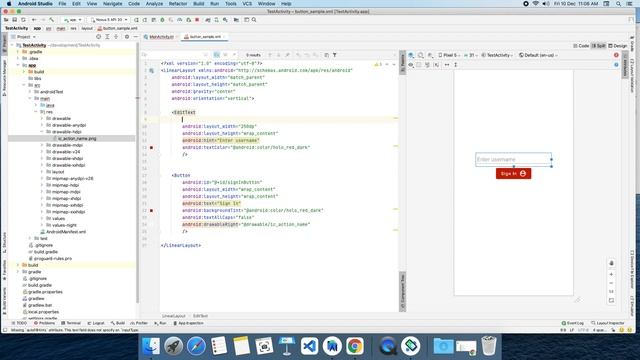The width and height of the screenshot is (640, 360).
Task: Click the filter icon in the search bar
Action: [x=335, y=55]
